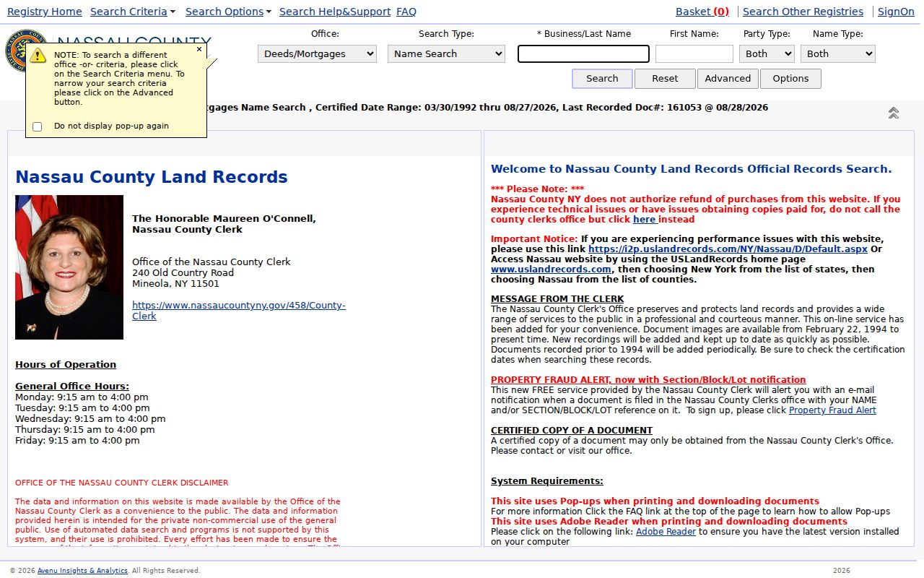Open the Property Fraud Alert sign-up link
This screenshot has width=924, height=578.
click(x=832, y=410)
